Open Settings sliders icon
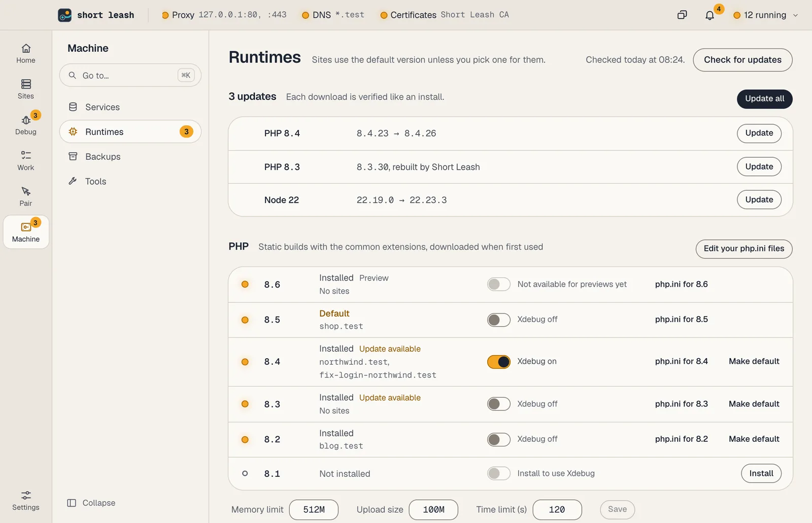 tap(26, 495)
